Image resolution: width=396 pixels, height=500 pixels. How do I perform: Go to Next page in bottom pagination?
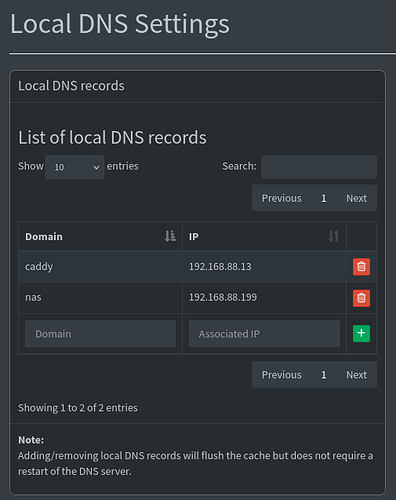click(356, 375)
